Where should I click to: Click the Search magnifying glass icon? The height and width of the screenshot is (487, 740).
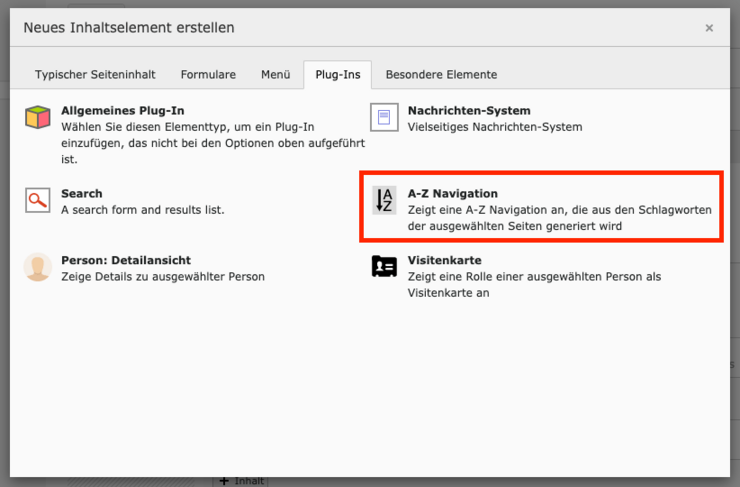tap(38, 201)
